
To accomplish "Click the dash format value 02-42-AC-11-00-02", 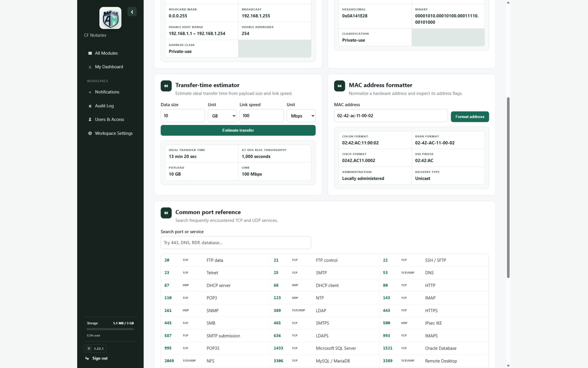I will [434, 143].
